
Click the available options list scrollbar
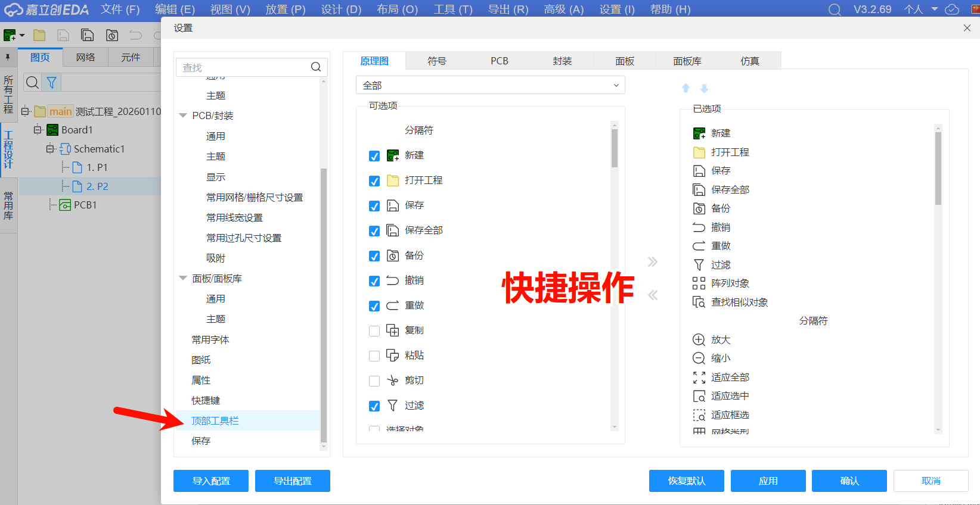pos(615,148)
